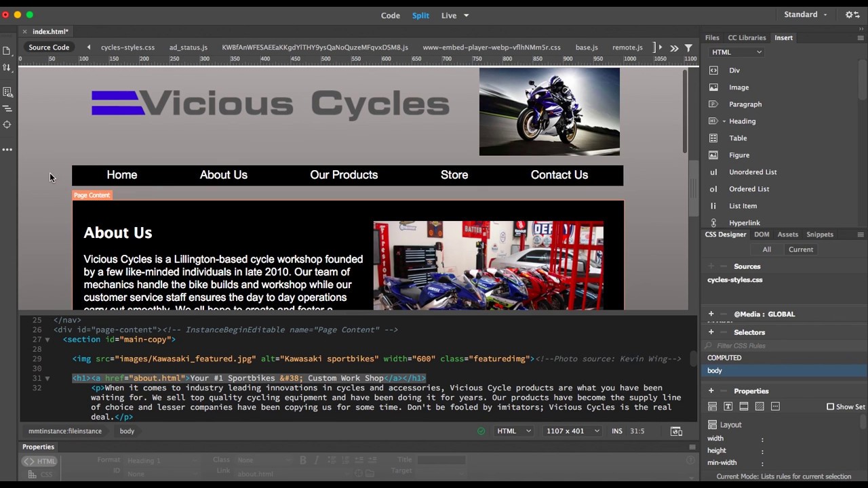Click the green no-errors status icon
The image size is (868, 488).
point(481,431)
